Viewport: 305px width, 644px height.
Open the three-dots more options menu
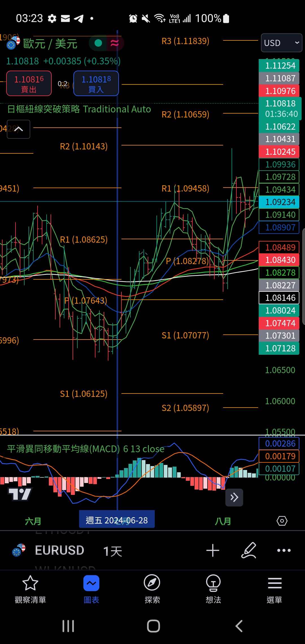point(284,550)
